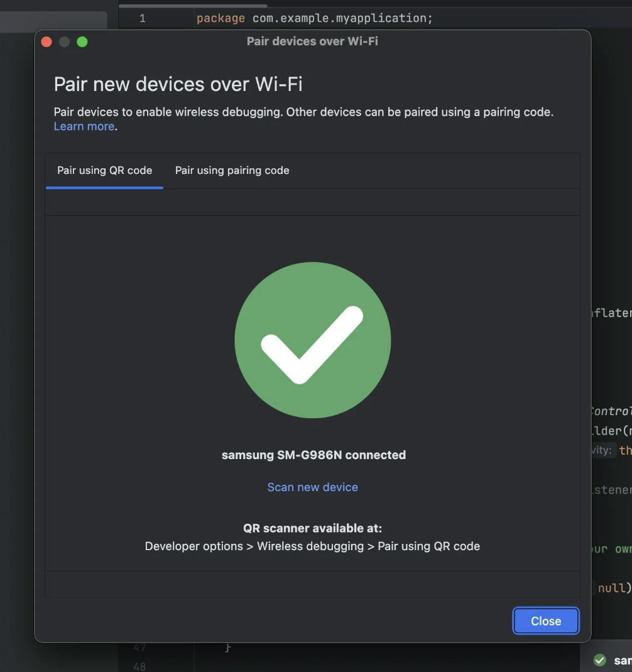Viewport: 632px width, 672px height.
Task: Click the horizontal scrollbar above the editor
Action: tap(193, 6)
